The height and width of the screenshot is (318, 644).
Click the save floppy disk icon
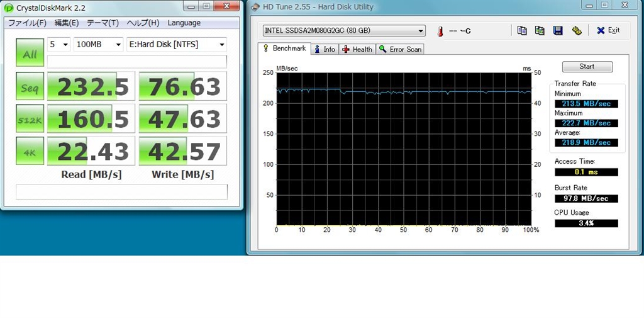pyautogui.click(x=558, y=30)
